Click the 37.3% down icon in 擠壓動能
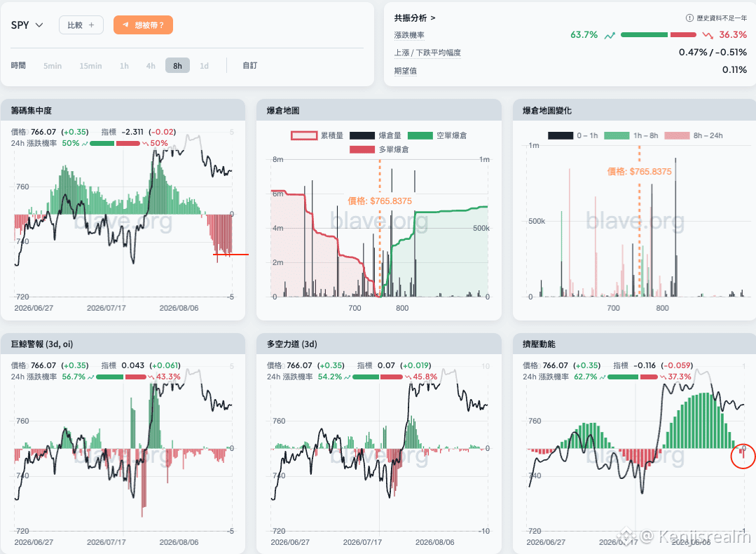 tap(663, 377)
